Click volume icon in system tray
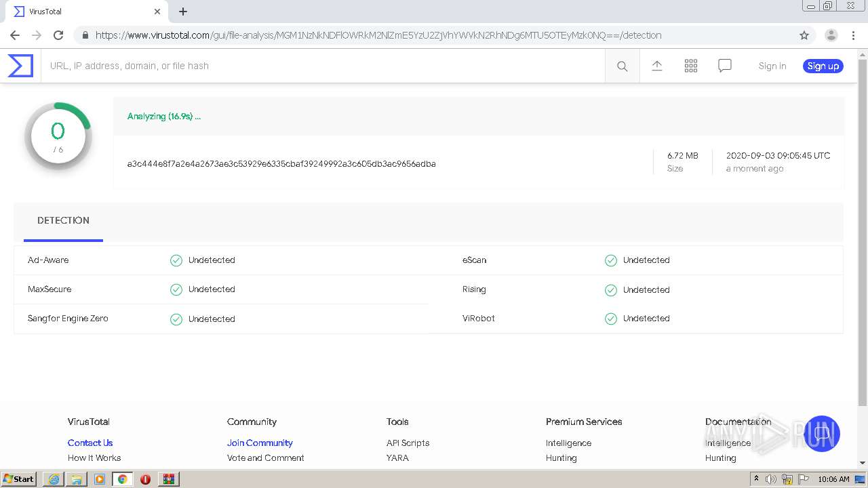This screenshot has width=868, height=488. coord(771,479)
